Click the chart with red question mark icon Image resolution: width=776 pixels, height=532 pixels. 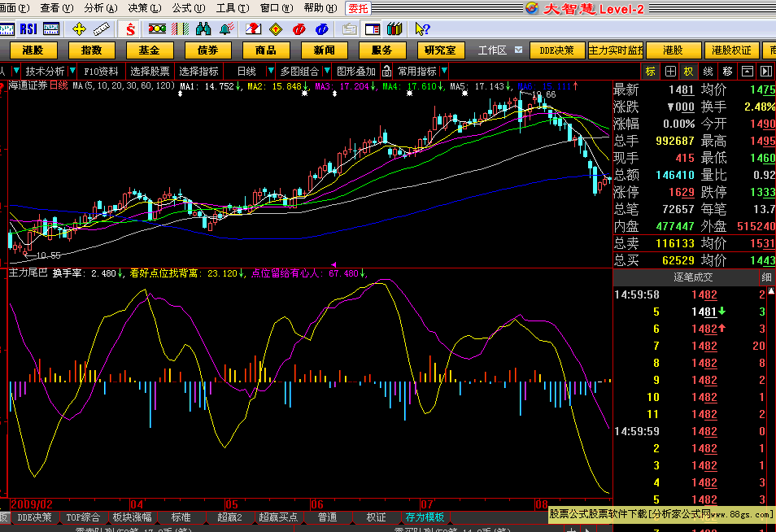(x=254, y=29)
